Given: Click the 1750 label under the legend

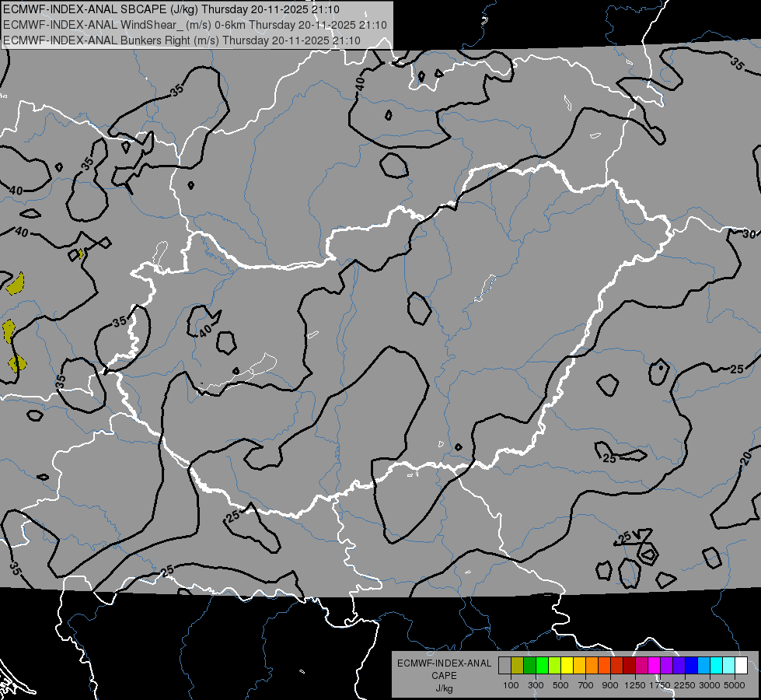Looking at the screenshot, I should (660, 685).
